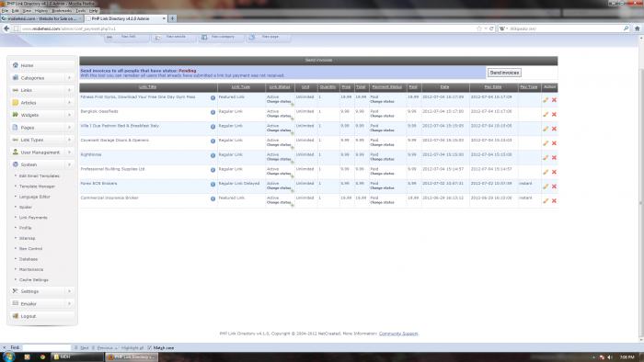The image size is (644, 362).
Task: Open the Bookmarks menu in Firefox
Action: coord(62,11)
